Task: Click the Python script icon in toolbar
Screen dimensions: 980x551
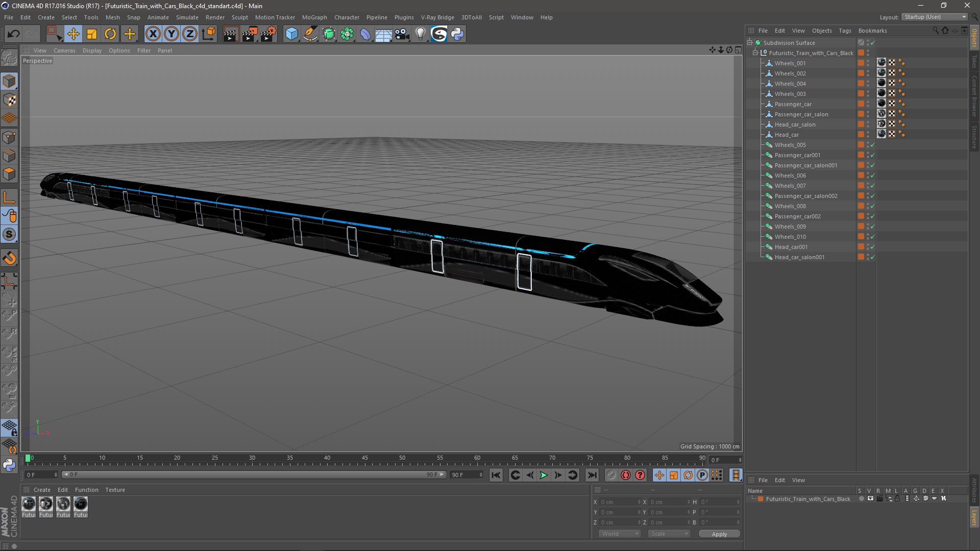Action: [457, 34]
